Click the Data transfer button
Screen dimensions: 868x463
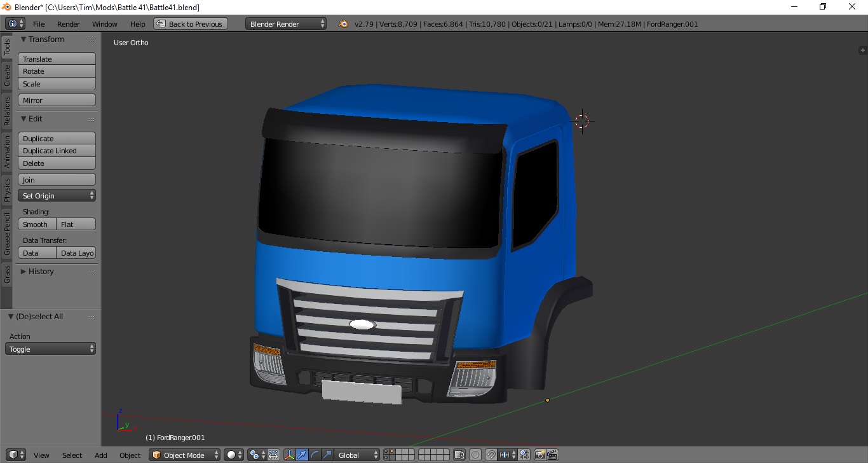pos(37,252)
